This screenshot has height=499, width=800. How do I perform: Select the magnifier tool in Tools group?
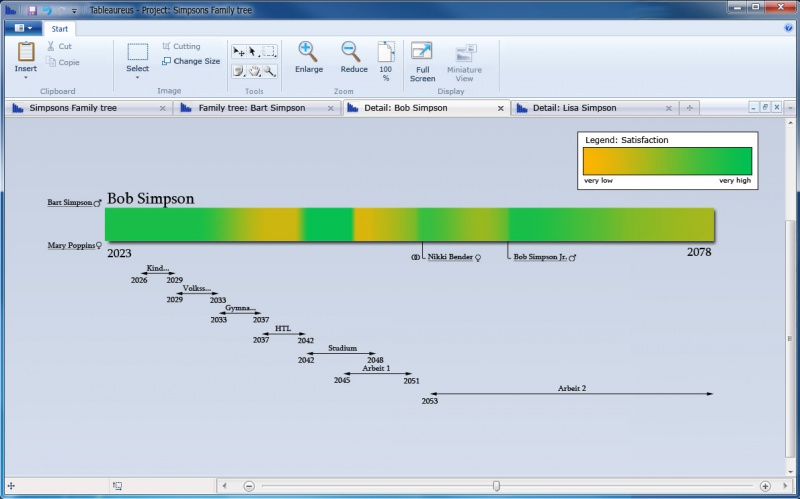[269, 71]
